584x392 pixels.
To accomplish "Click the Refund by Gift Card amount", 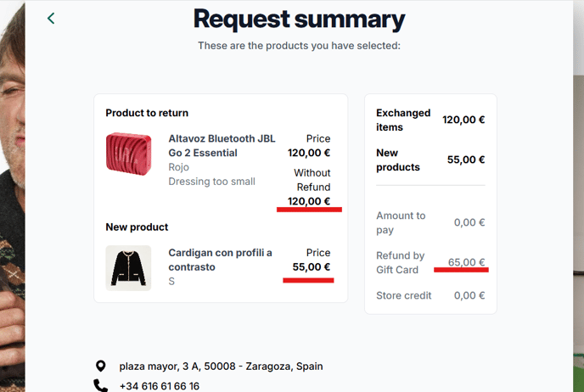I will tap(466, 262).
